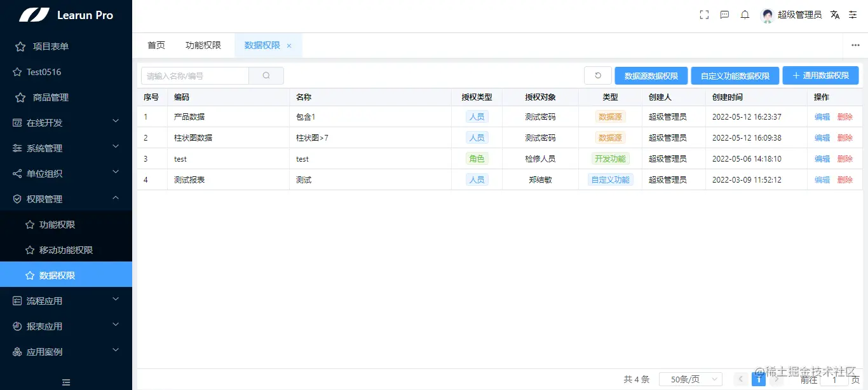Expand the 流程应用 menu

(116, 299)
